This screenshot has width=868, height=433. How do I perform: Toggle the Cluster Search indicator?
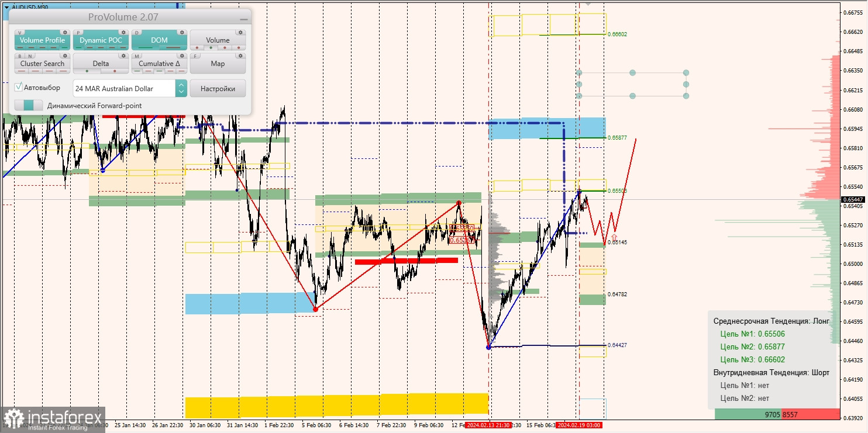(x=42, y=64)
